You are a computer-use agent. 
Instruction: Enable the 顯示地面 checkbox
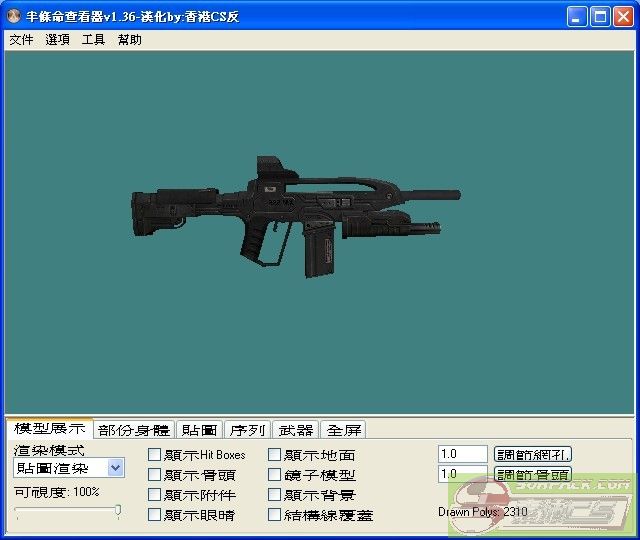point(275,455)
